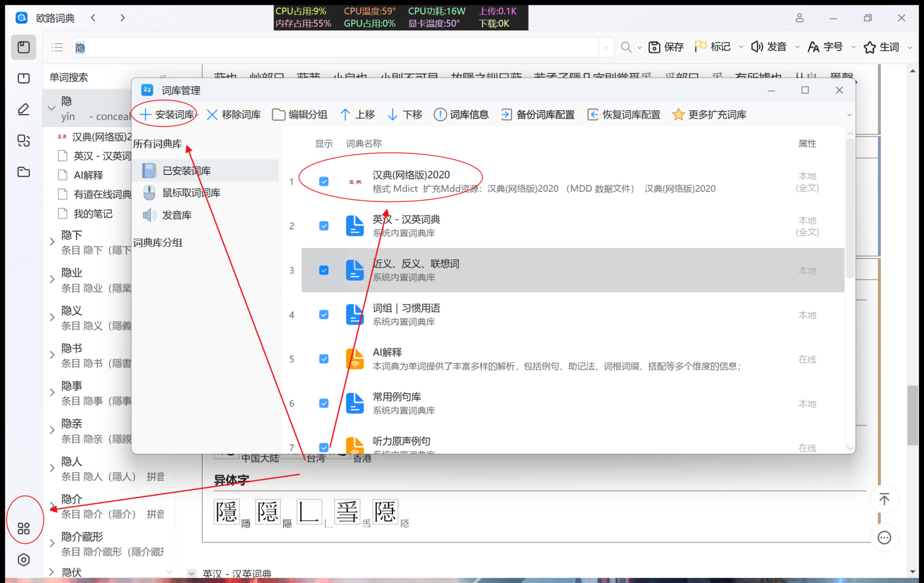Image resolution: width=924 pixels, height=583 pixels.
Task: Expand the 隐下 entry
Action: (52, 242)
